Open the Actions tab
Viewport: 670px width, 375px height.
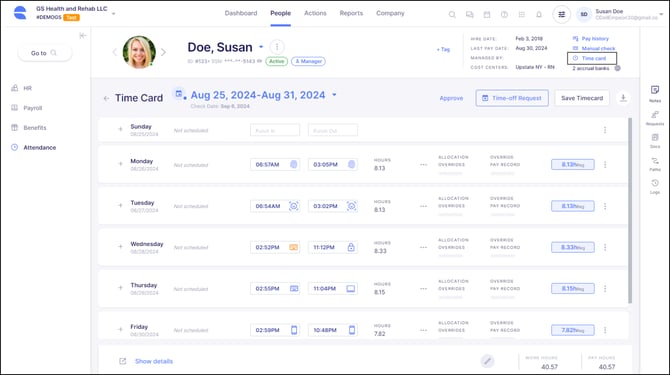point(315,13)
